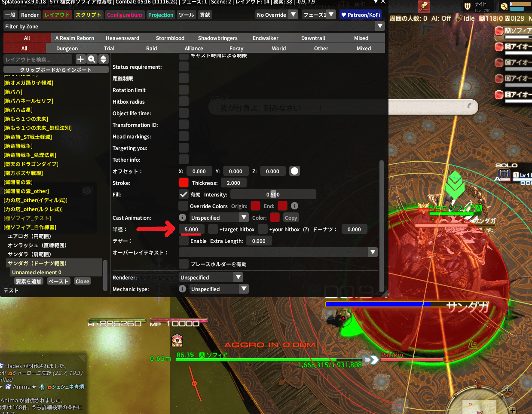The image size is (532, 414).
Task: Click the party list shield icon under SOLO
Action: 504,175
